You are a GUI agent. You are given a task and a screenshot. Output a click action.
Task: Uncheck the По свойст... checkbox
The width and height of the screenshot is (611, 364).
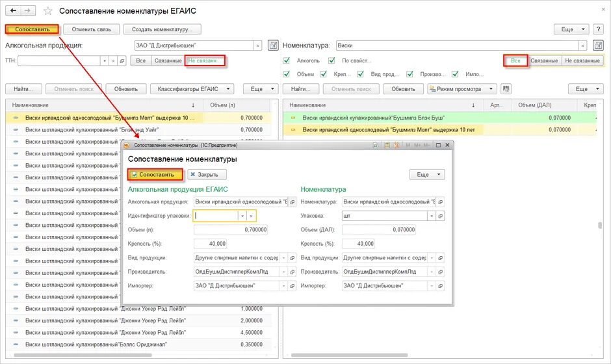point(332,60)
